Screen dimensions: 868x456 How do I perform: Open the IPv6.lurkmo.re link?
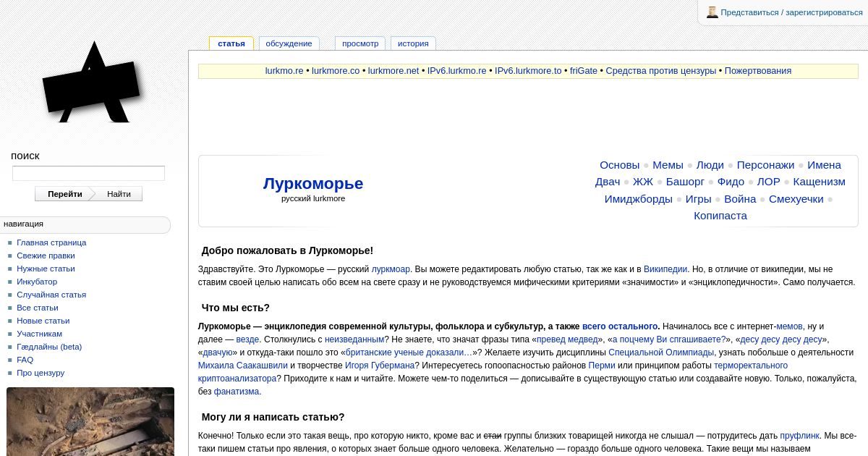(457, 71)
